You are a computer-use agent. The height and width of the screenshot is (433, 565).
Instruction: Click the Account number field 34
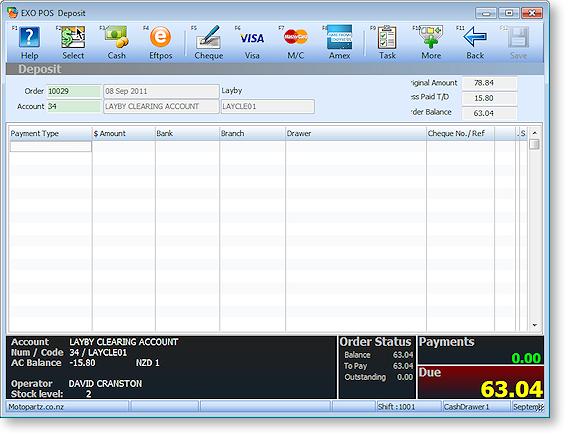[74, 106]
